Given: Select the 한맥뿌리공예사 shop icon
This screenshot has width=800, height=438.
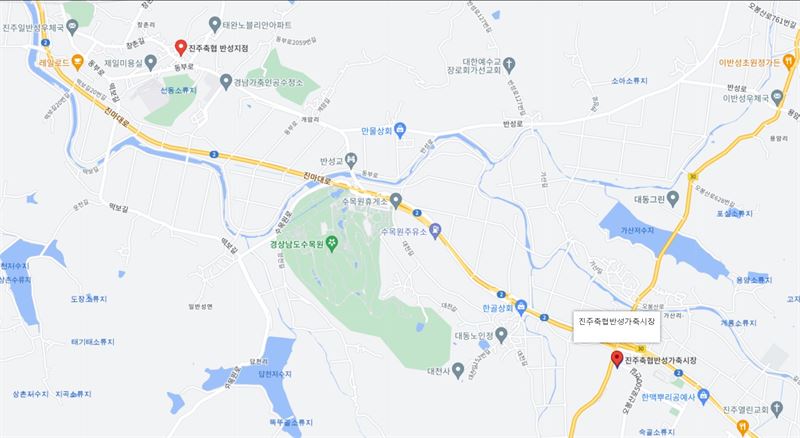Looking at the screenshot, I should tap(704, 396).
